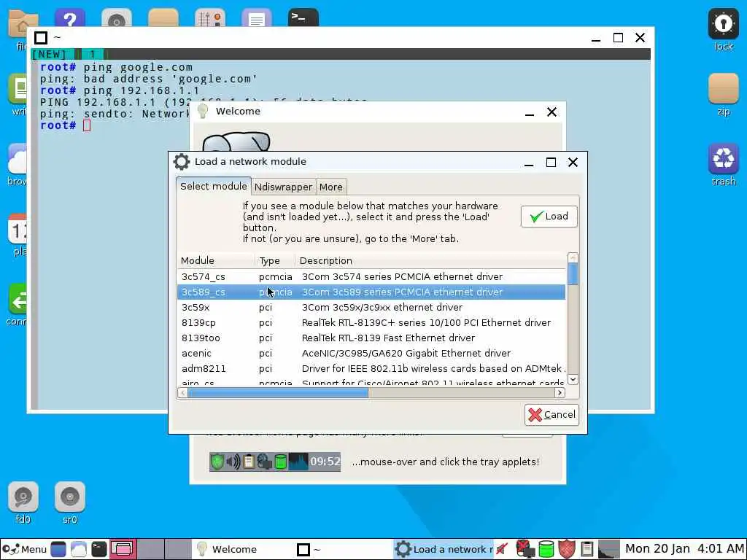Launch the browser cloud icon in the taskbar
Screen dimensions: 747x560
point(79,549)
